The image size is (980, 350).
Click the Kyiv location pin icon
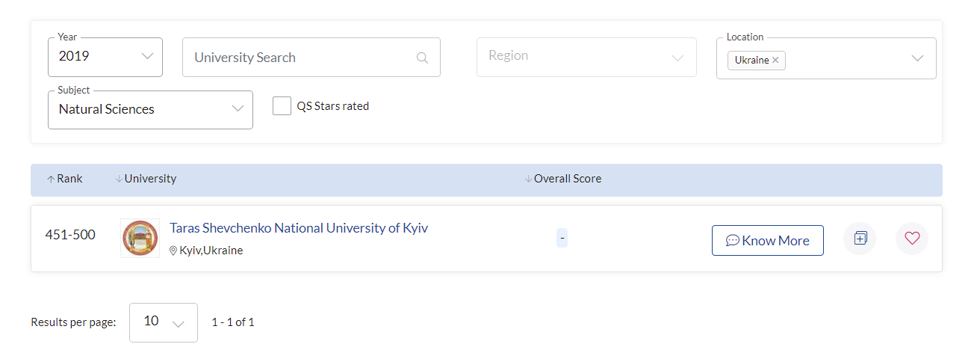pyautogui.click(x=173, y=251)
